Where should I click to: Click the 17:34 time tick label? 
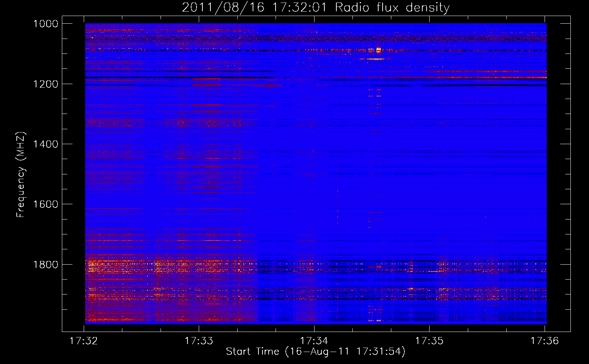[x=314, y=341]
